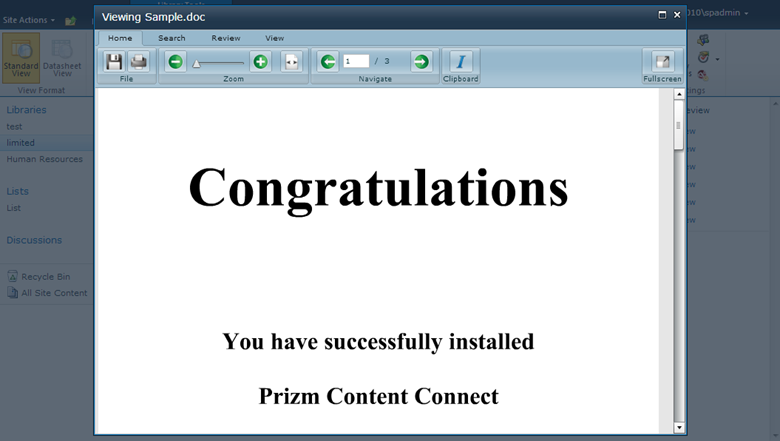Expand the dropdown arrow beside right ribbon icon
This screenshot has height=441, width=780.
click(717, 59)
